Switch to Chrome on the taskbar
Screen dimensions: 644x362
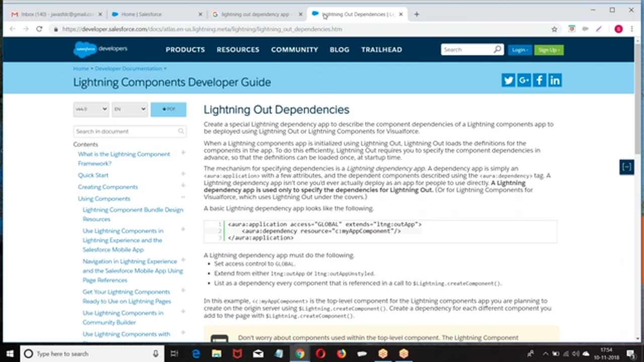300,353
